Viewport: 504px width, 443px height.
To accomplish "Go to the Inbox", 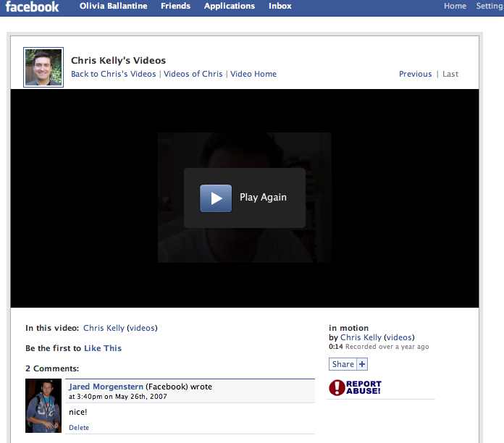I will point(280,6).
